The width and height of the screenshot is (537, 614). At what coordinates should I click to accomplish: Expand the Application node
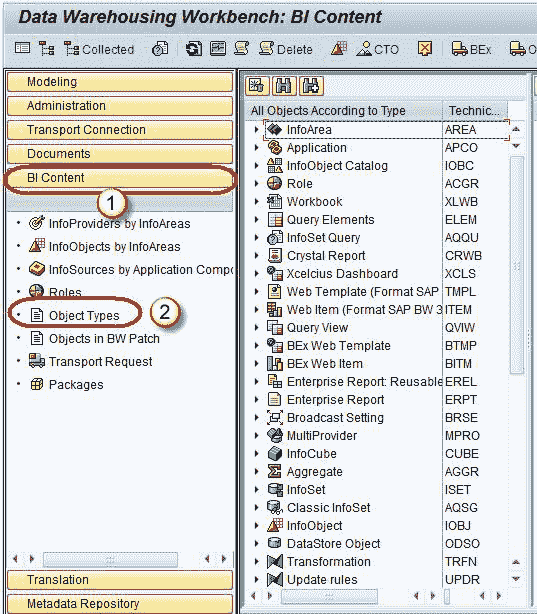pyautogui.click(x=257, y=148)
